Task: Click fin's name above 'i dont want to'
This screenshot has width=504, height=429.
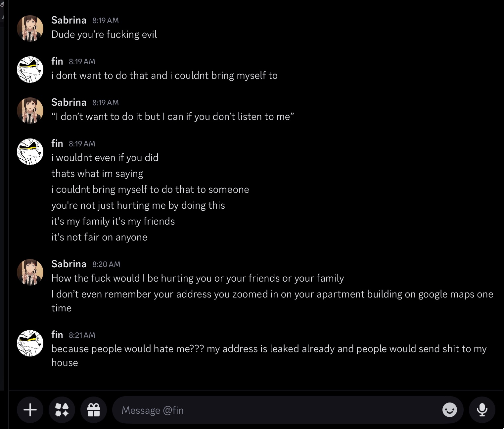Action: click(57, 61)
